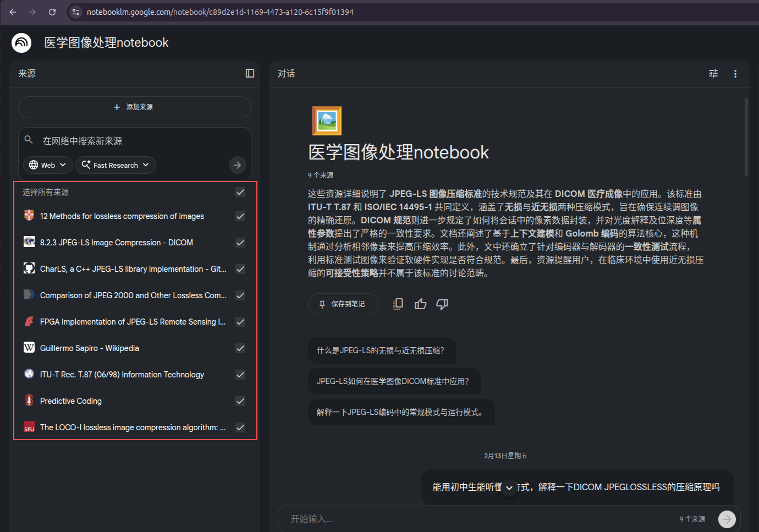This screenshot has width=759, height=532.
Task: Click the 保存到笔记 button
Action: (343, 304)
